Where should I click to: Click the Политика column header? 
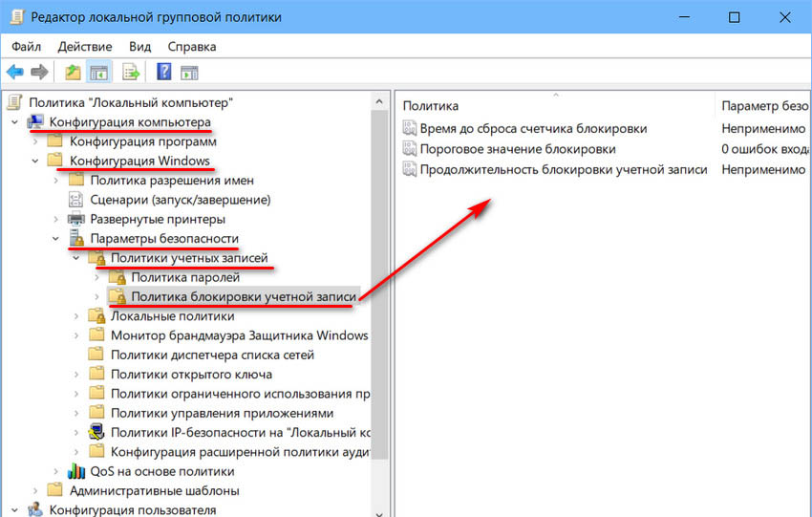(x=554, y=105)
